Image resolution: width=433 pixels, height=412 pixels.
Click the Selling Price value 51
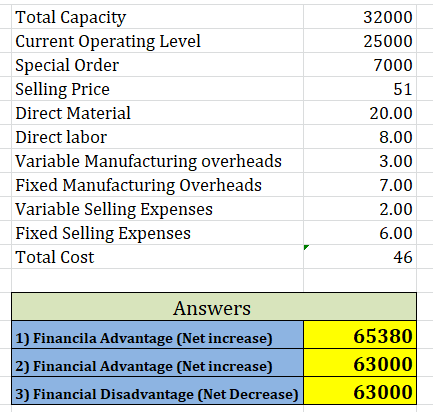tap(360, 89)
